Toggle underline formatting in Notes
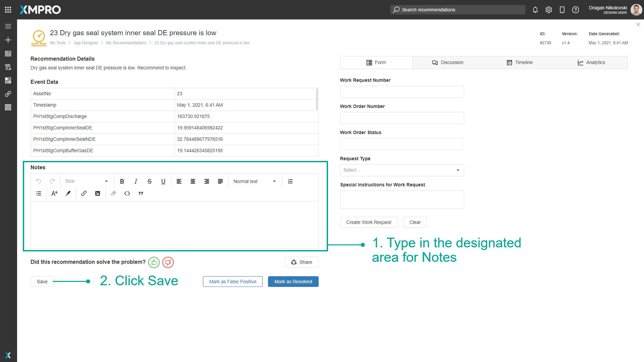644x362 pixels. (x=163, y=181)
